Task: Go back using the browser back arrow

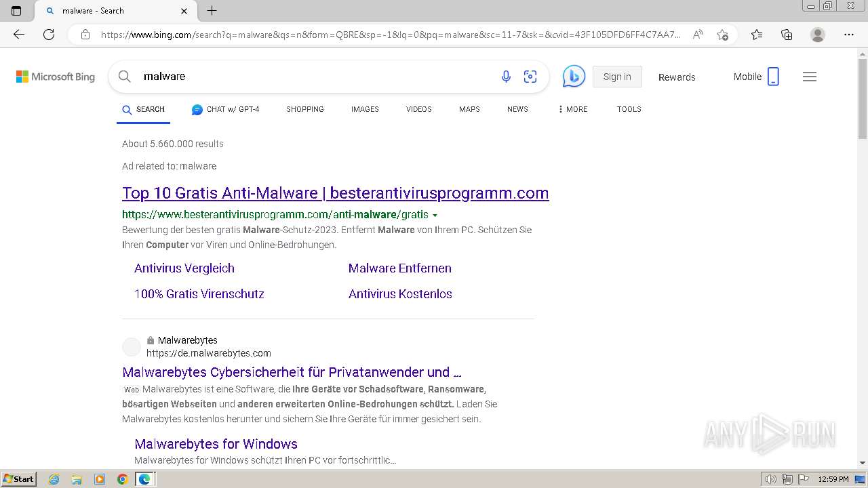Action: point(19,35)
